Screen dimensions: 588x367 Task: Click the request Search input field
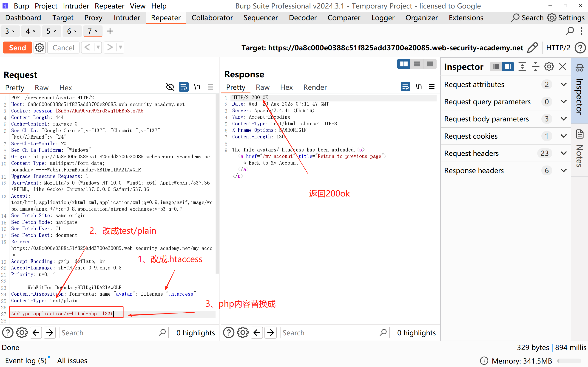[x=109, y=333]
